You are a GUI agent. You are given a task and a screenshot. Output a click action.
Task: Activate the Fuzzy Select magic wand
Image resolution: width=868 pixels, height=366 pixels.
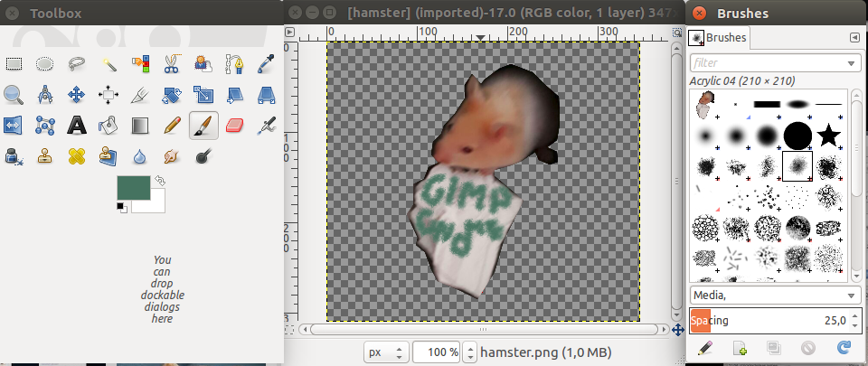(108, 64)
